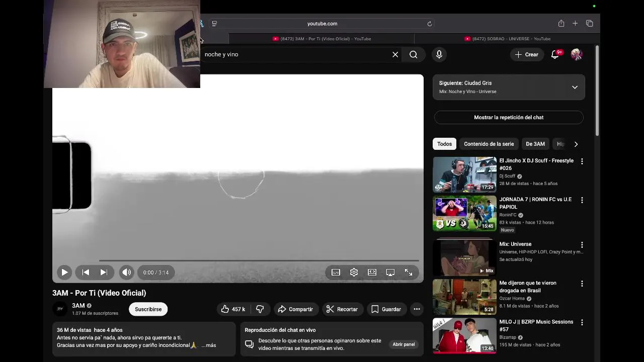Switch to 3AM - Por Ti browser tab
Screen dimensions: 644x362
[321, 39]
